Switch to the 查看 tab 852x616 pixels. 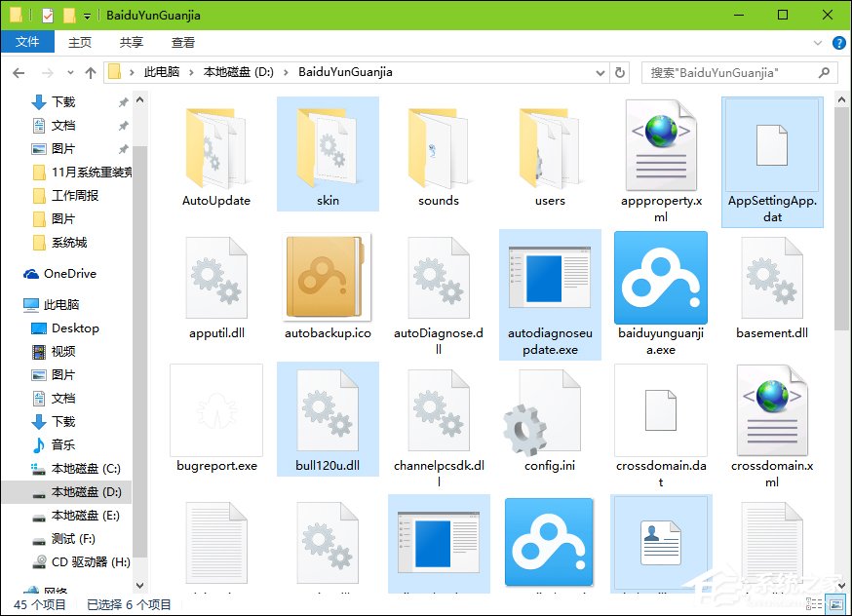[x=182, y=42]
